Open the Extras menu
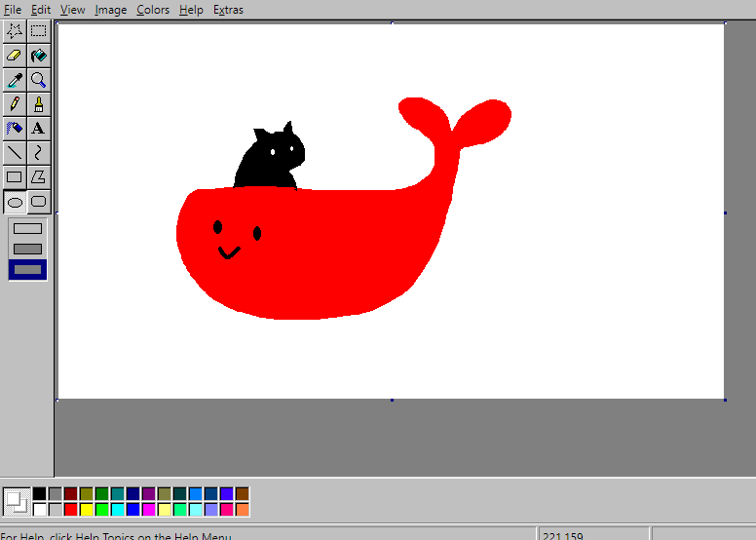Viewport: 756px width, 540px height. pyautogui.click(x=228, y=10)
